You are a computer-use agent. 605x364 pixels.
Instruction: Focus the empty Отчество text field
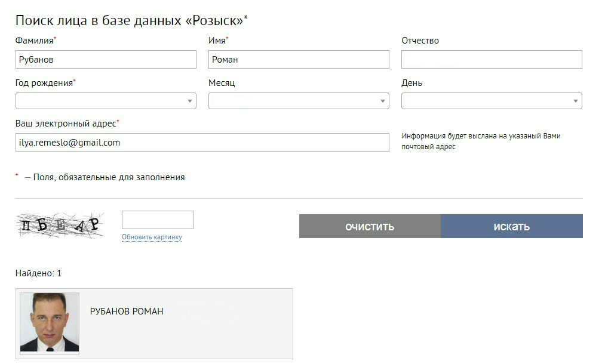[x=492, y=59]
